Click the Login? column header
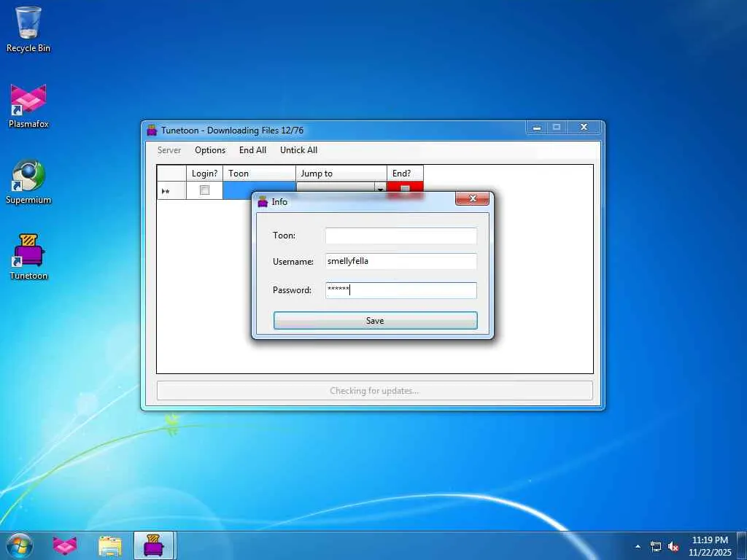Image resolution: width=747 pixels, height=560 pixels. [204, 174]
